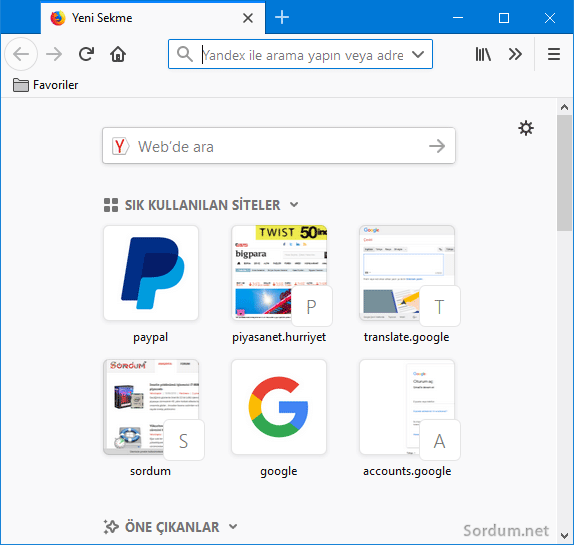Click the google site label
574x545 pixels.
pos(279,471)
